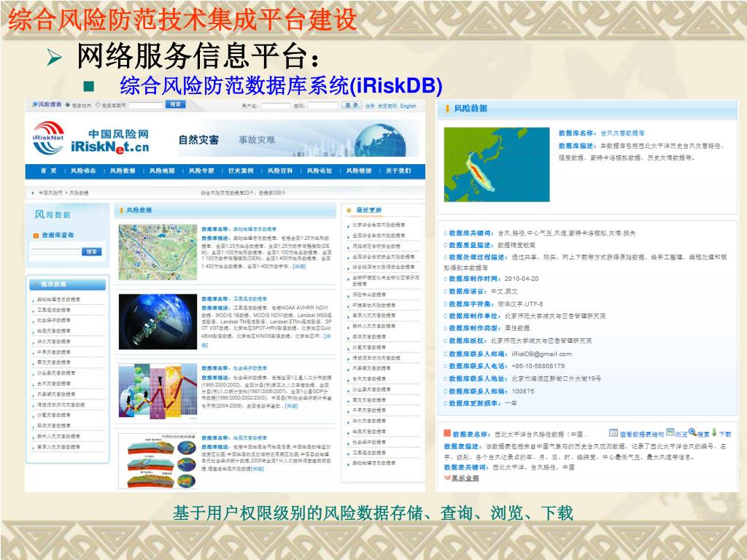Open the 首页 nav item

(x=49, y=171)
